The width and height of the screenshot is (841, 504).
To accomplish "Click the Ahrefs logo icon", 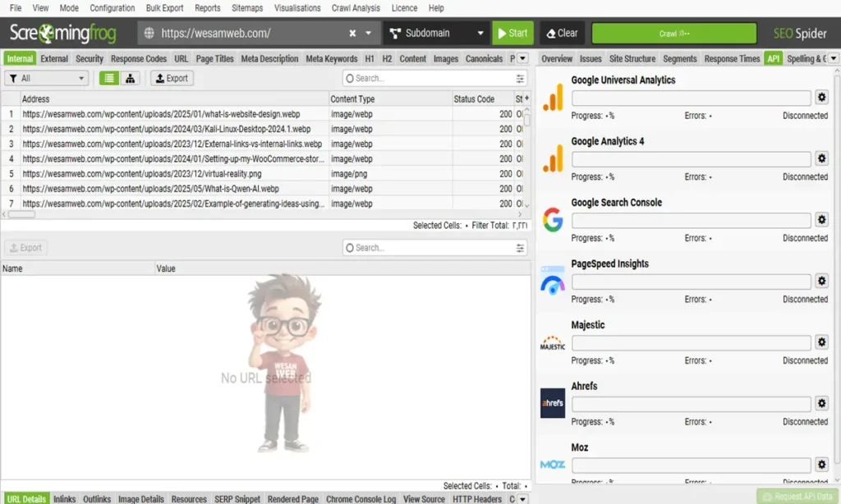I will click(552, 403).
